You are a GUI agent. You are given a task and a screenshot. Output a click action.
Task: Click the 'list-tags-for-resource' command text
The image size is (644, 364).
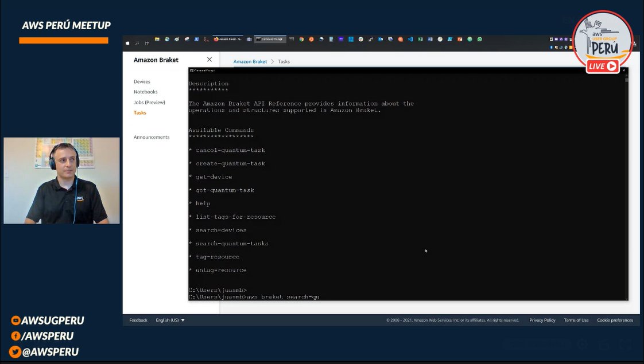click(235, 217)
